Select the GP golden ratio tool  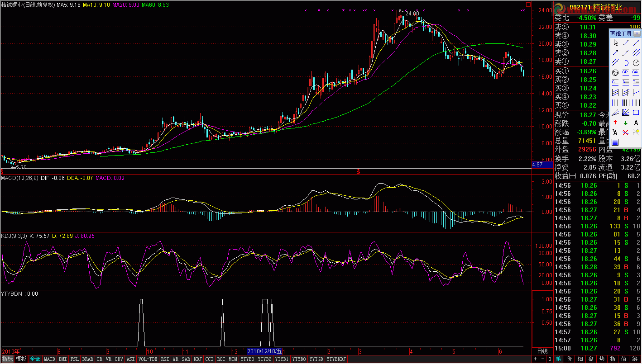point(626,72)
